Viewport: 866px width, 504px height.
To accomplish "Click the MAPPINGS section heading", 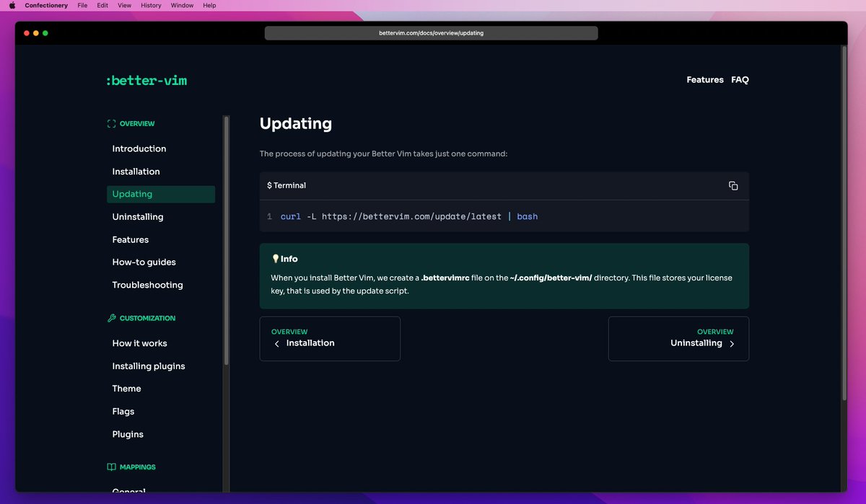I will pyautogui.click(x=138, y=467).
